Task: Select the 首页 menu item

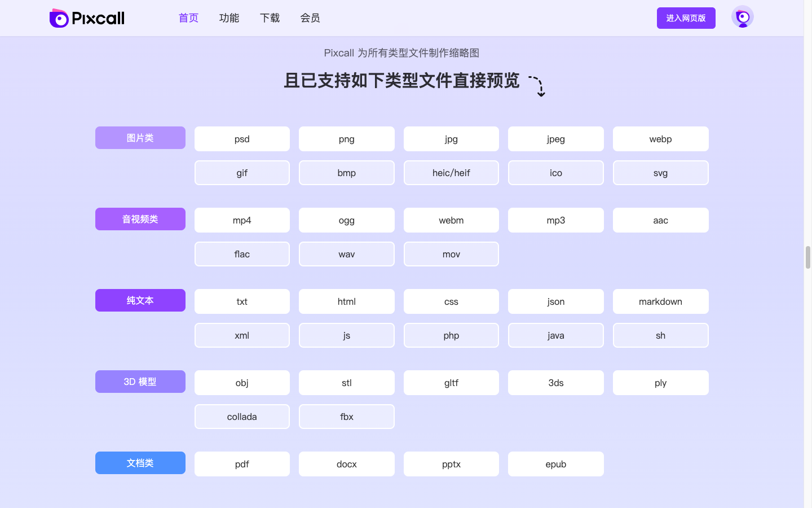Action: tap(188, 17)
